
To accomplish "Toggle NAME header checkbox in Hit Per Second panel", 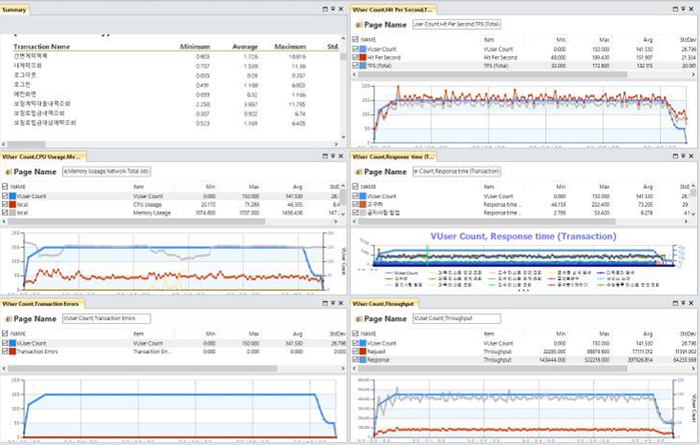I will click(355, 40).
